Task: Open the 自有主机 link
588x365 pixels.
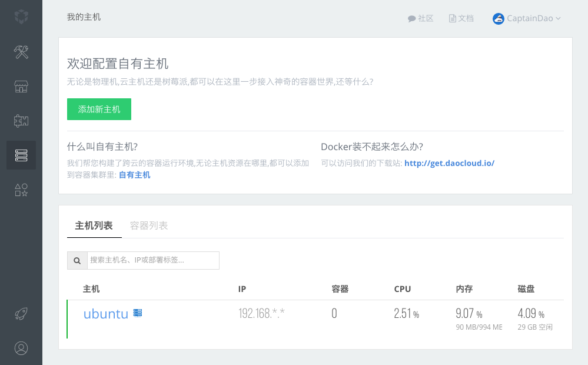Action: (134, 175)
